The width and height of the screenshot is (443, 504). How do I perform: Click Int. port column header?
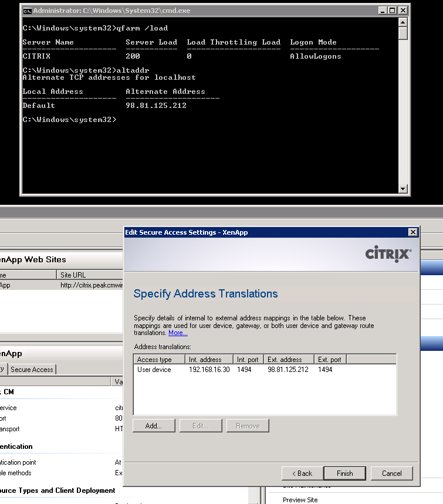coord(249,359)
